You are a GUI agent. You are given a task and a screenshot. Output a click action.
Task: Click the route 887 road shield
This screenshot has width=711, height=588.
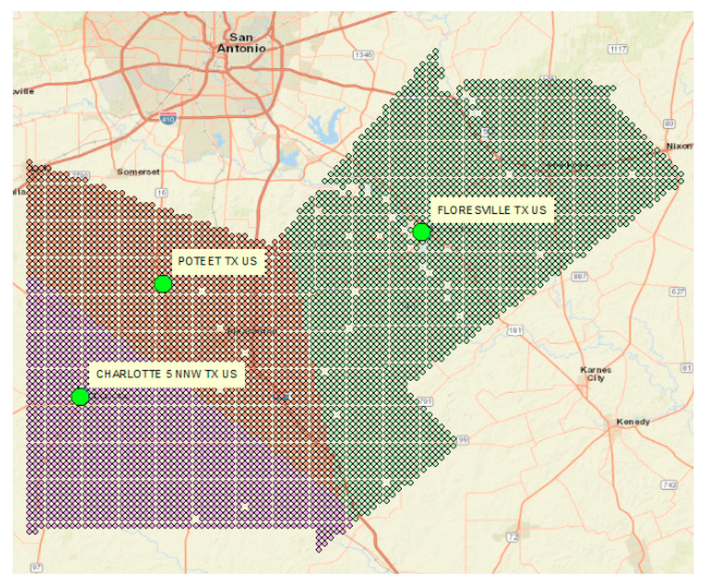click(580, 277)
